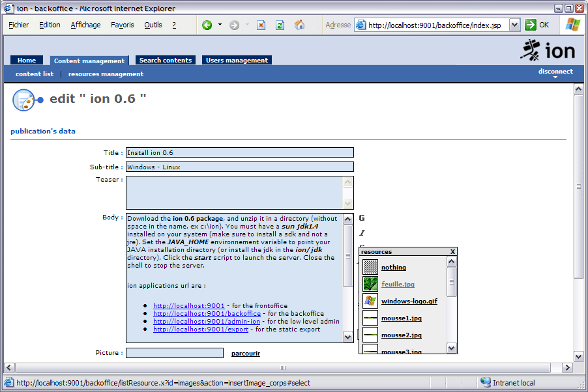The width and height of the screenshot is (588, 392).
Task: Apply bold with the G icon
Action: [x=362, y=217]
